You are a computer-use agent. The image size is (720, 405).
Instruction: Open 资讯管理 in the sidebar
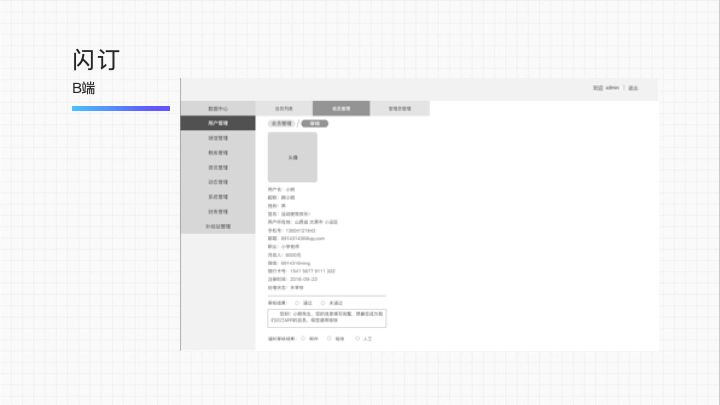(218, 168)
